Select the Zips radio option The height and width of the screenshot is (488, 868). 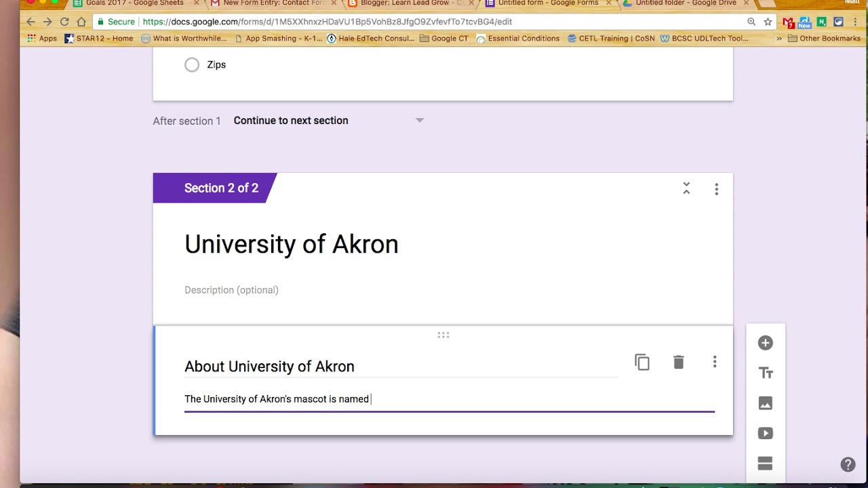coord(192,64)
